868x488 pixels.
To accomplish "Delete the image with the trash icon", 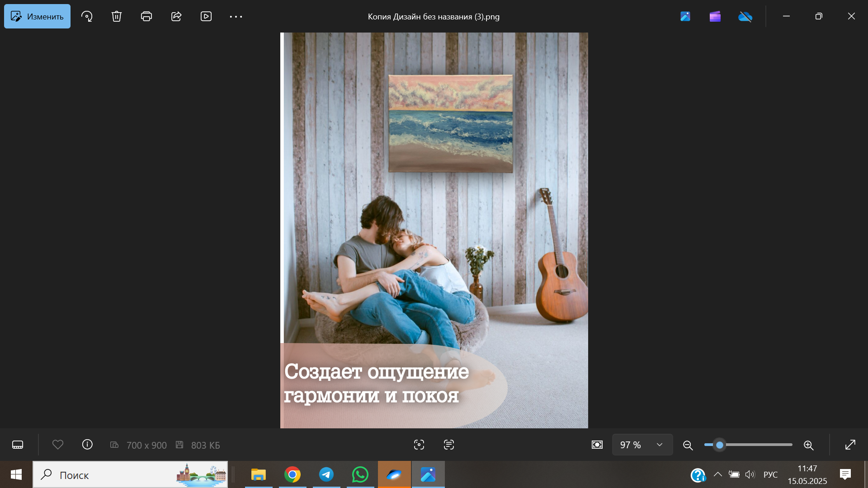I will pos(117,16).
